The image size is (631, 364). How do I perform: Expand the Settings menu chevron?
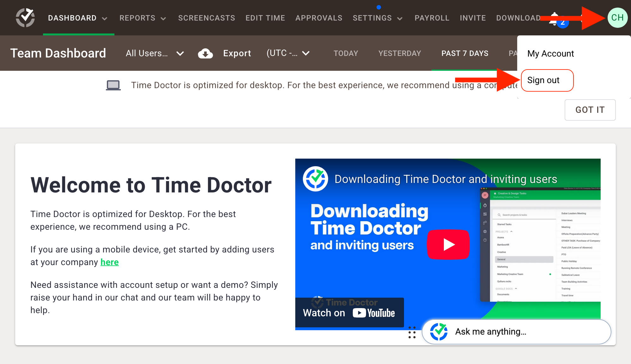(399, 18)
